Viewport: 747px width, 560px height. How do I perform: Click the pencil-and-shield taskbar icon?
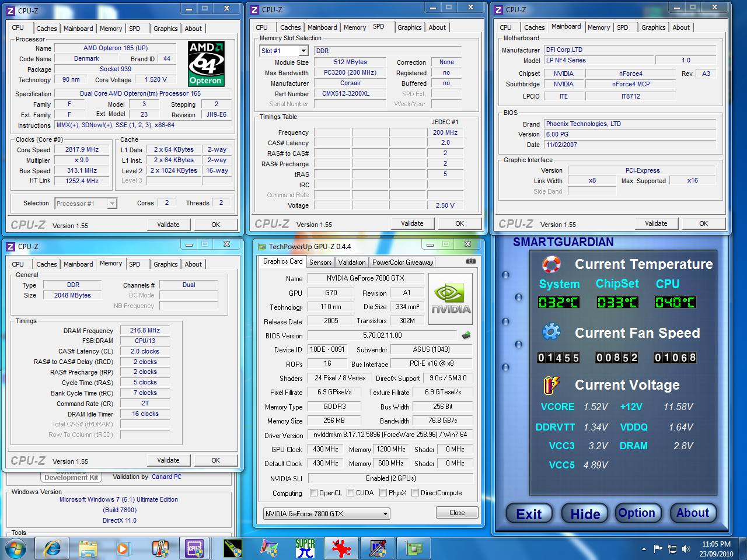378,549
